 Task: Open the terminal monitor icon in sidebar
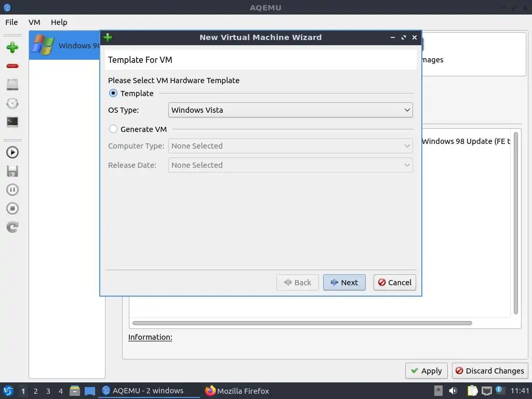point(12,122)
